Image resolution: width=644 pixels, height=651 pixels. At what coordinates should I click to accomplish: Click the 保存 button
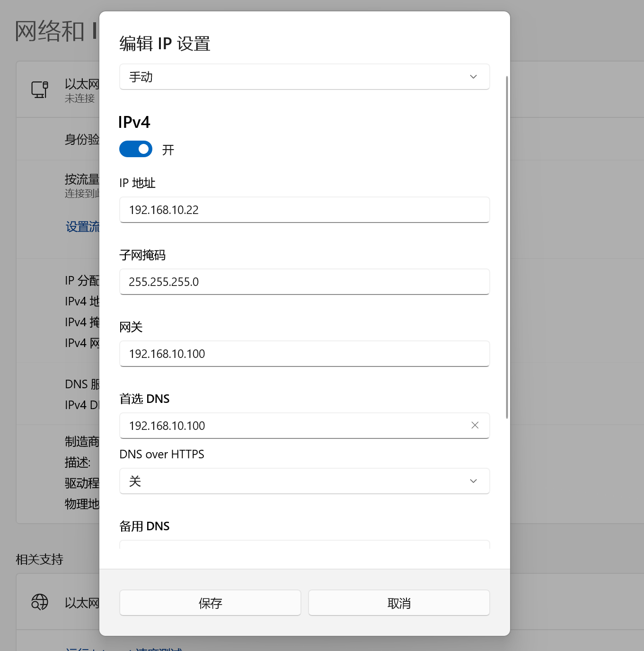click(x=210, y=603)
